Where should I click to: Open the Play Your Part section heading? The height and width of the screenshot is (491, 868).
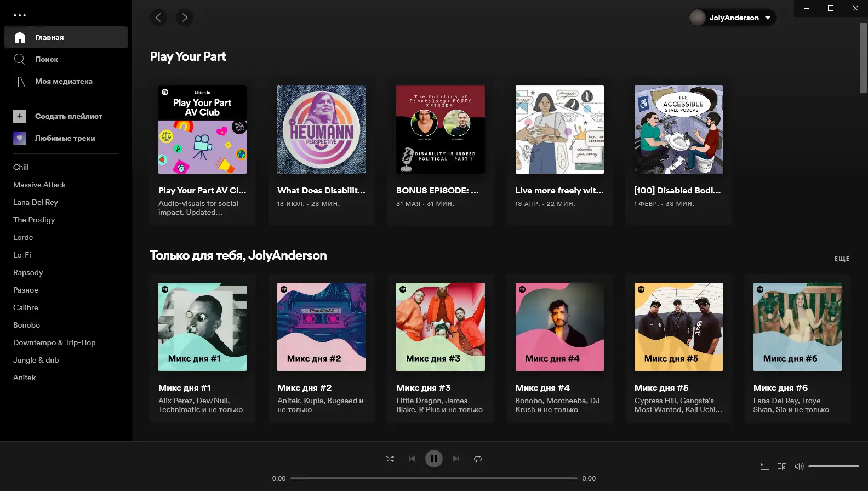click(188, 56)
